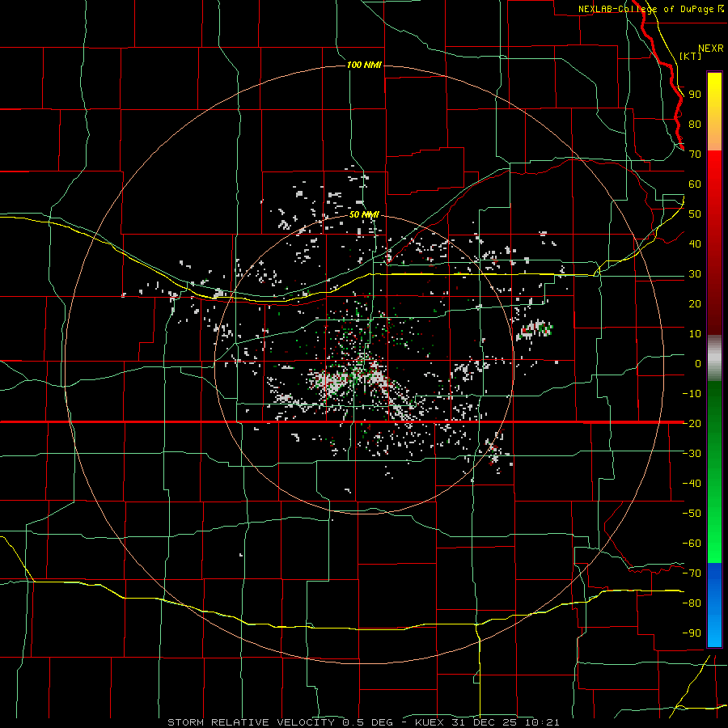
Task: Click the "100 NMI" range ring label
Action: pyautogui.click(x=365, y=65)
